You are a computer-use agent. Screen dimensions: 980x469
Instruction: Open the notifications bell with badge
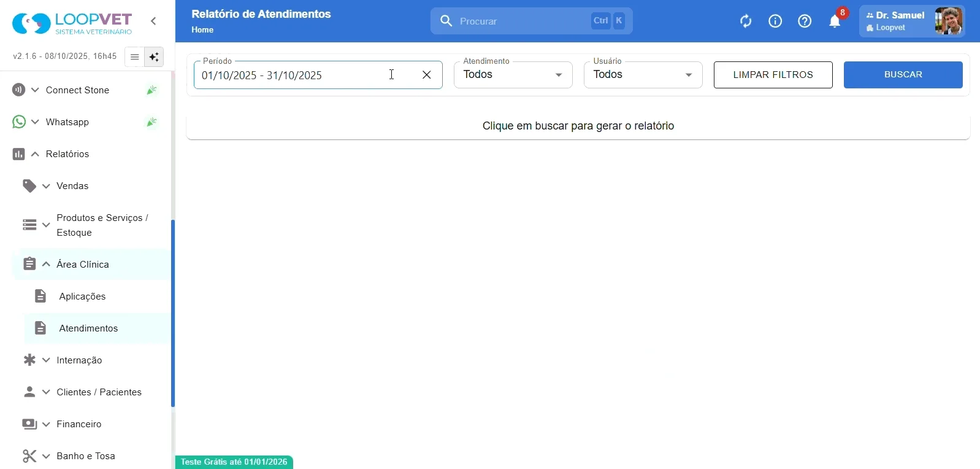(x=835, y=21)
